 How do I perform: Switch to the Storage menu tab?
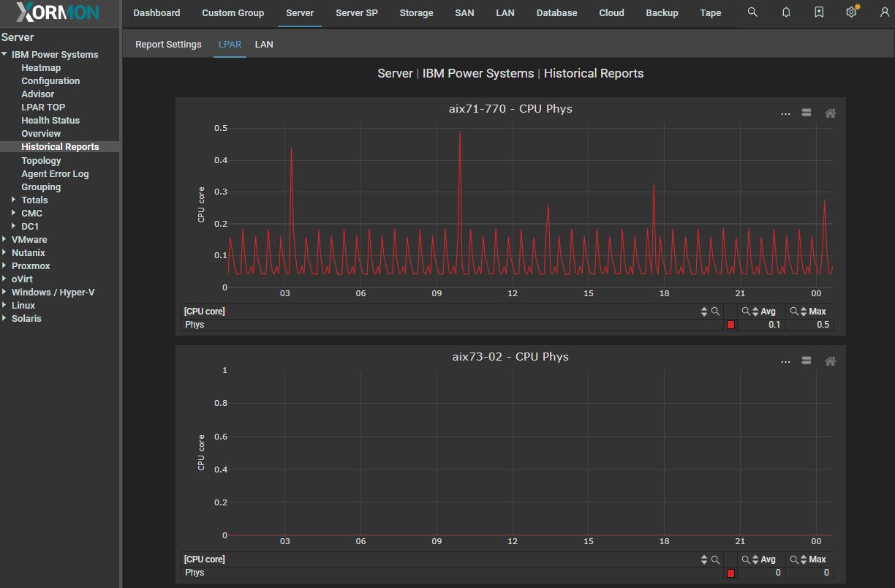[x=416, y=13]
